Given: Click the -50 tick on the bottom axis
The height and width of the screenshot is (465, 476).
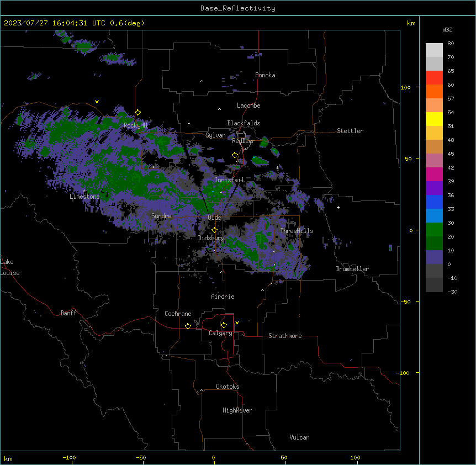Looking at the screenshot, I should click(141, 457).
